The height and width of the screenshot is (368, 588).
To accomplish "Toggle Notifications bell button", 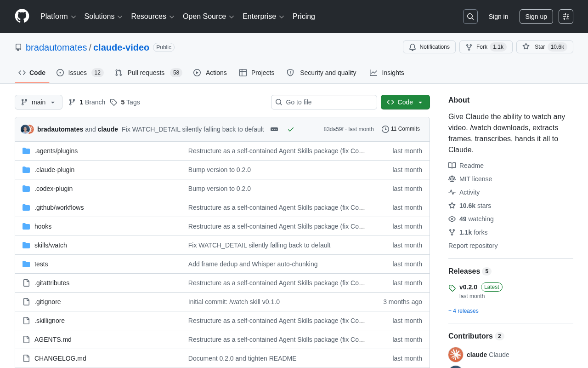I will (x=429, y=47).
